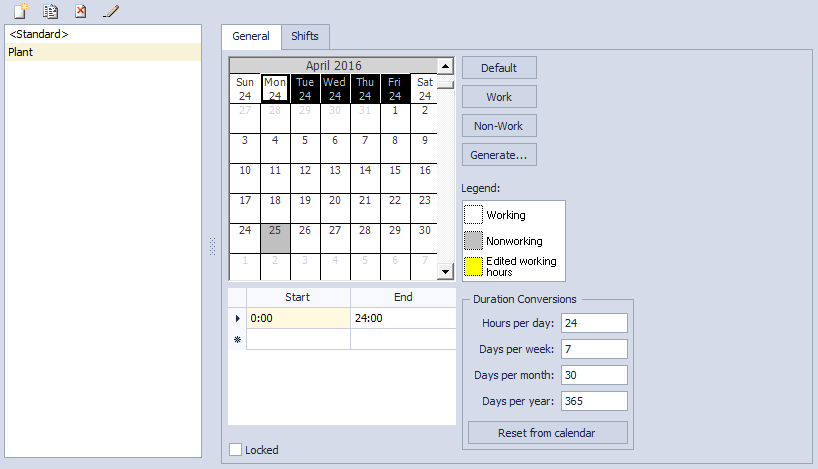Select the Mon column header

point(275,89)
